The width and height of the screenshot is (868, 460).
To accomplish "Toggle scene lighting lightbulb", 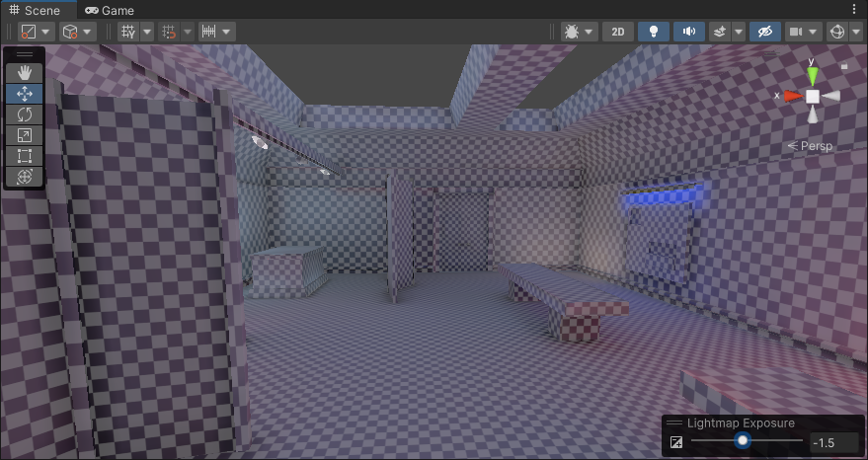I will coord(653,32).
